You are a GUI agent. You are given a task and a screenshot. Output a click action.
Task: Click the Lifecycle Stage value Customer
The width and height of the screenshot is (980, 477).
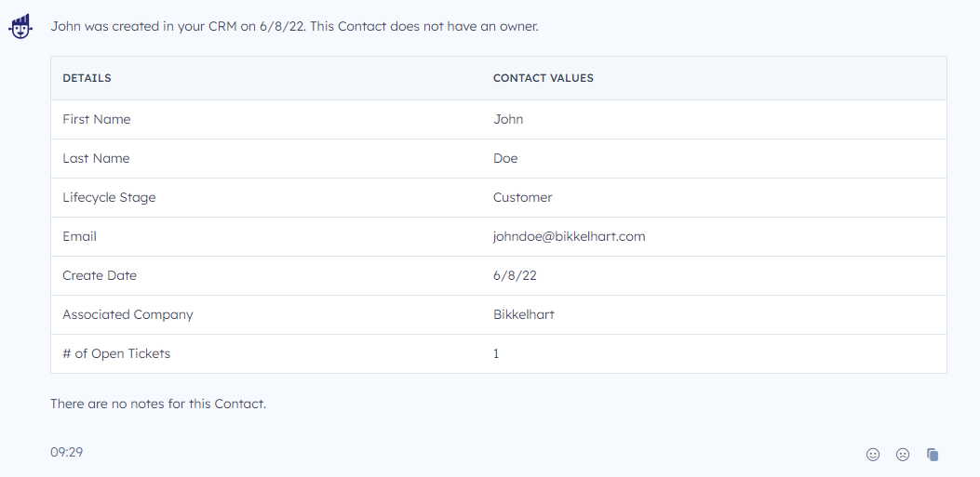(522, 197)
